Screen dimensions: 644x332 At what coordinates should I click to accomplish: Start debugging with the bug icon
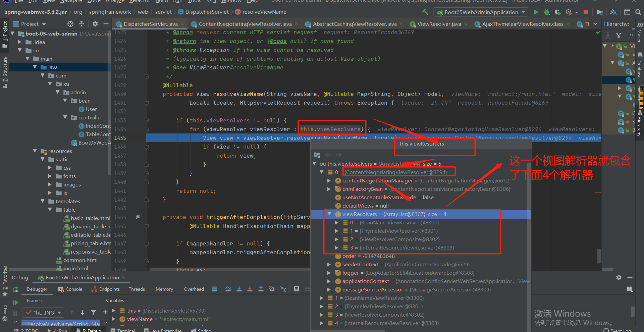(547, 12)
